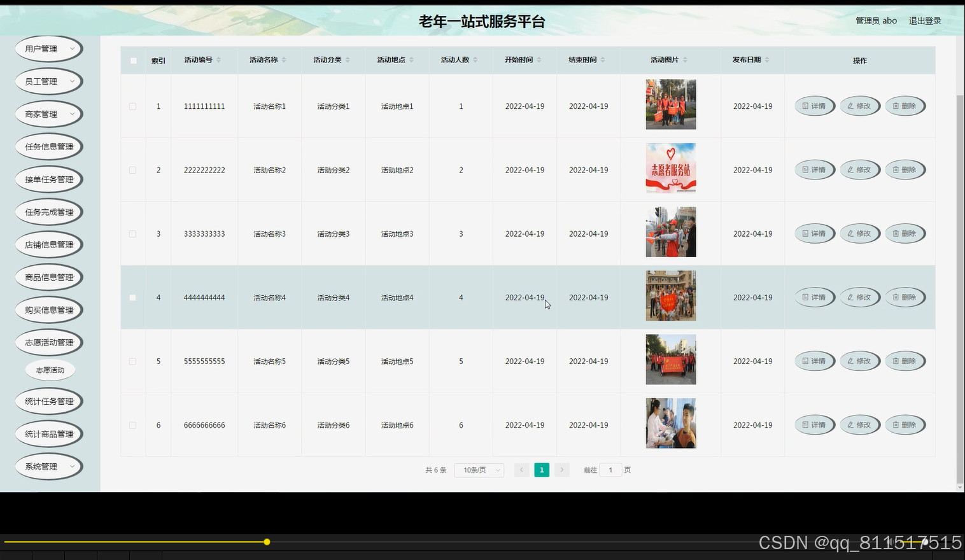Sort by 活动人数 column sort icon
The image size is (965, 560).
475,60
